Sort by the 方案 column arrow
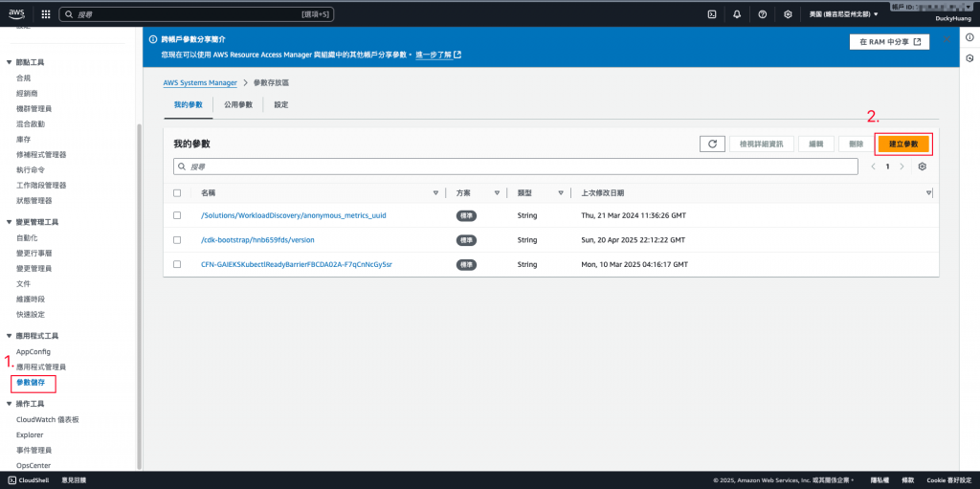Image resolution: width=980 pixels, height=489 pixels. (497, 193)
